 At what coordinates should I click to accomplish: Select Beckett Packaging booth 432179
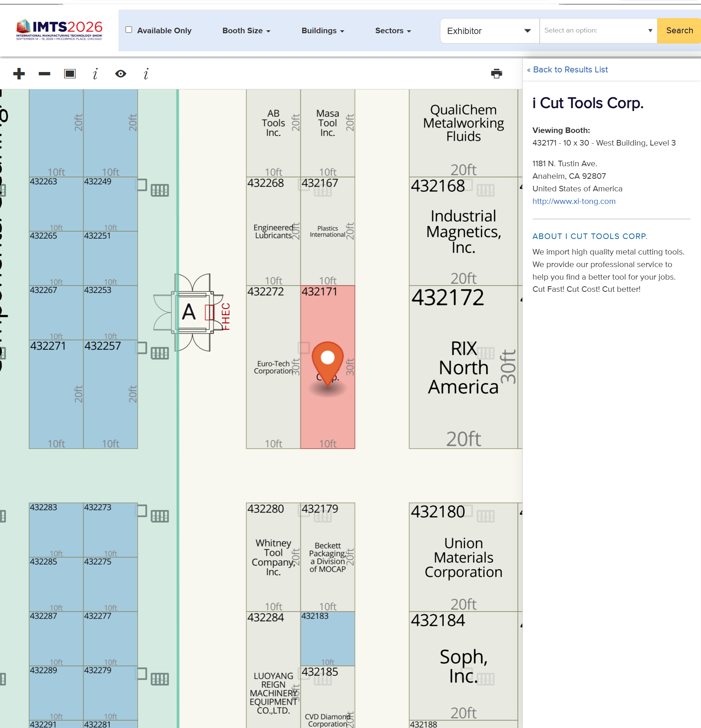click(x=327, y=557)
